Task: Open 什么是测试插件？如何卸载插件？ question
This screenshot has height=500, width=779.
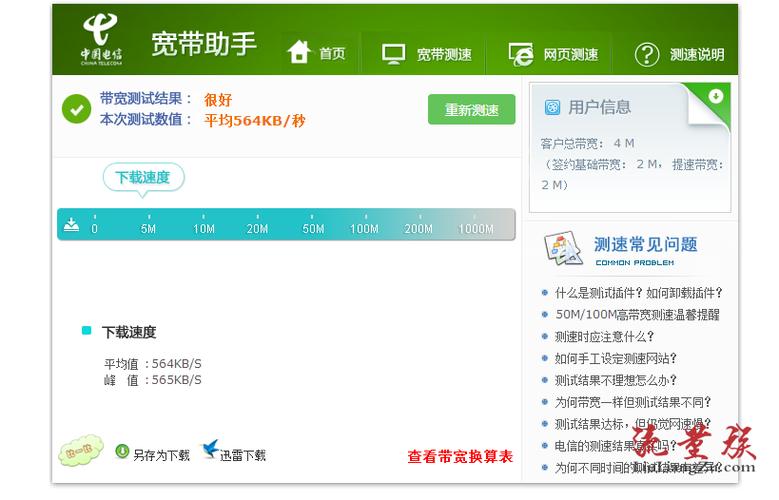Action: coord(638,293)
